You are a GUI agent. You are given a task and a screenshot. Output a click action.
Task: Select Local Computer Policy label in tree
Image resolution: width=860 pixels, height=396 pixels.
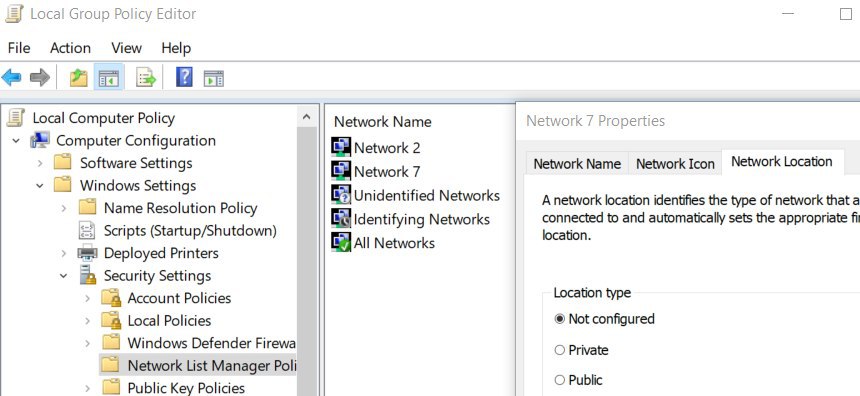(x=104, y=118)
